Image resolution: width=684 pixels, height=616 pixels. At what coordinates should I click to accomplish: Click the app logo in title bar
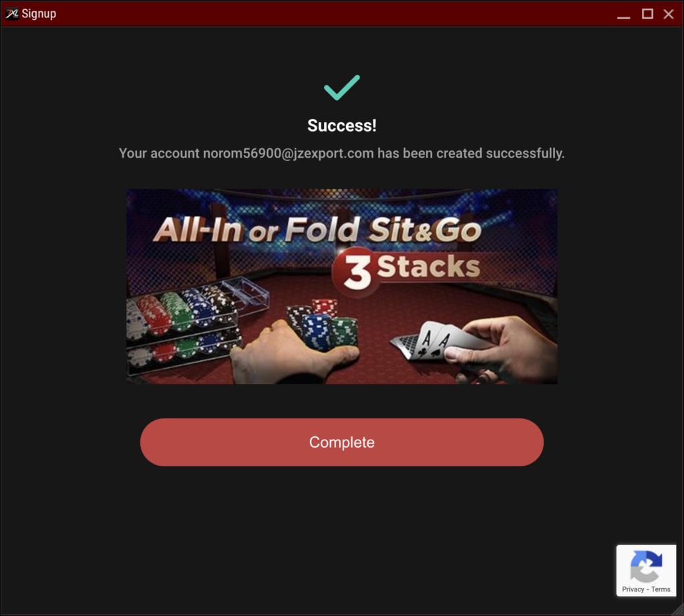click(12, 13)
